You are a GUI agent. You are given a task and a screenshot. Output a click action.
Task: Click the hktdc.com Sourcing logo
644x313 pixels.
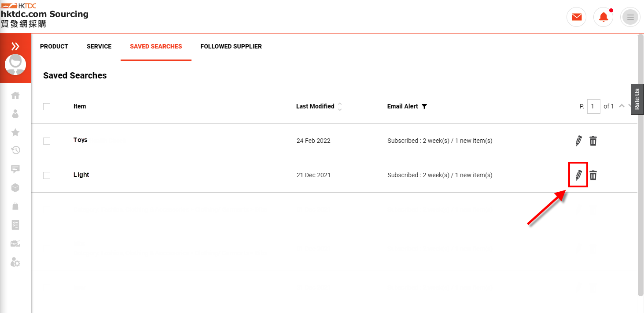pos(44,15)
